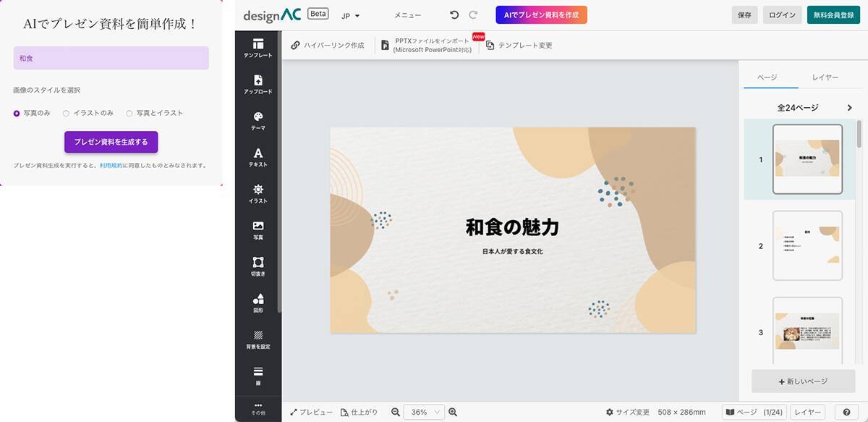Image resolution: width=868 pixels, height=422 pixels.
Task: Select the 切抜き crop tool
Action: pyautogui.click(x=258, y=266)
